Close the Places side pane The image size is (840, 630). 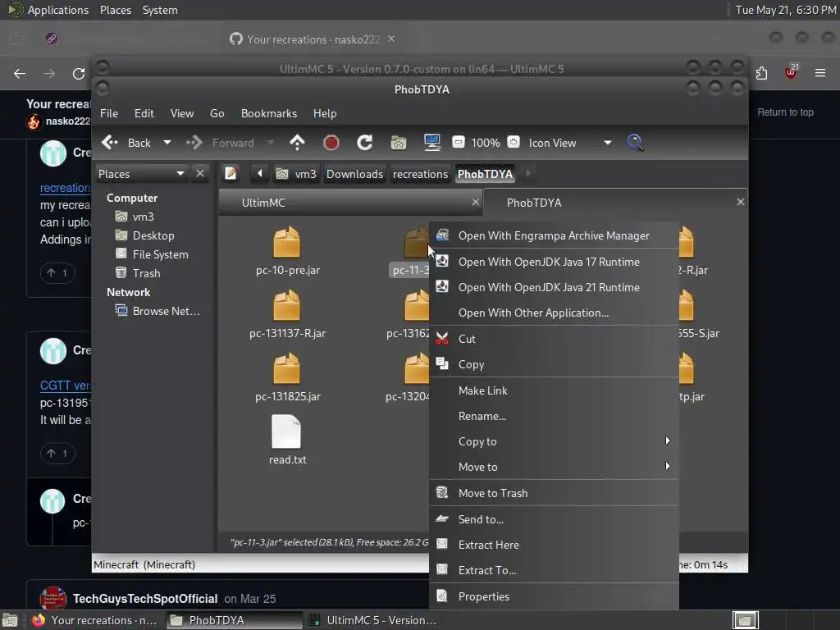(x=200, y=174)
